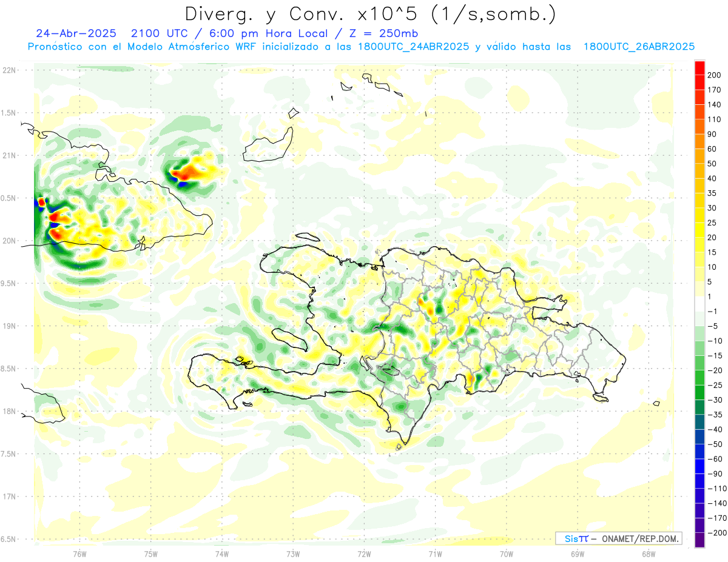728x562 pixels.
Task: Click the '19N' latitude label
Action: [x=9, y=326]
